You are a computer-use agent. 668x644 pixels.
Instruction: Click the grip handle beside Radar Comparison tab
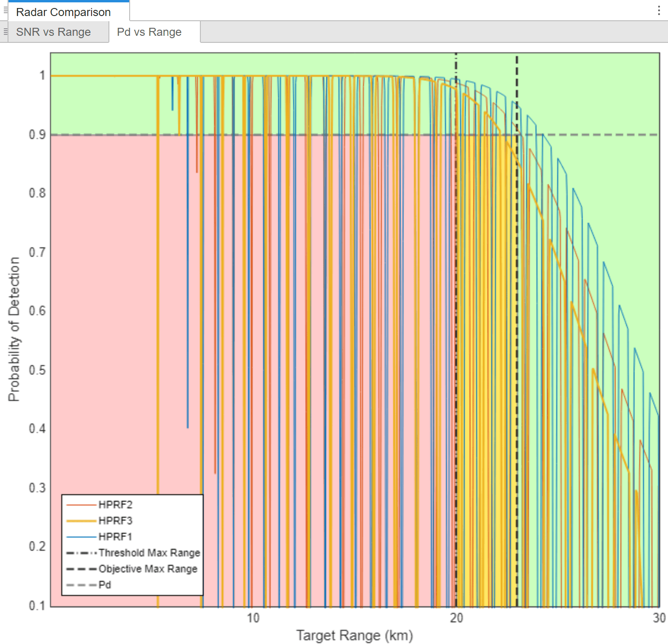(x=5, y=10)
